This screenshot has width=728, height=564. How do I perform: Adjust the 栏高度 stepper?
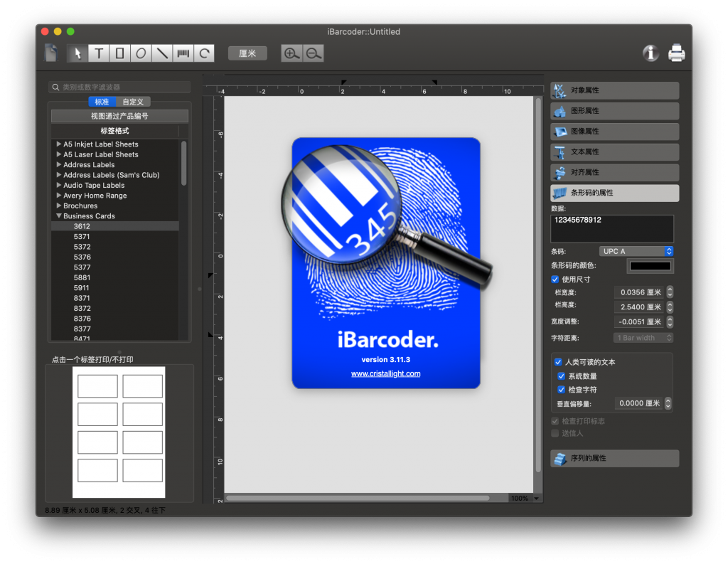tap(670, 307)
